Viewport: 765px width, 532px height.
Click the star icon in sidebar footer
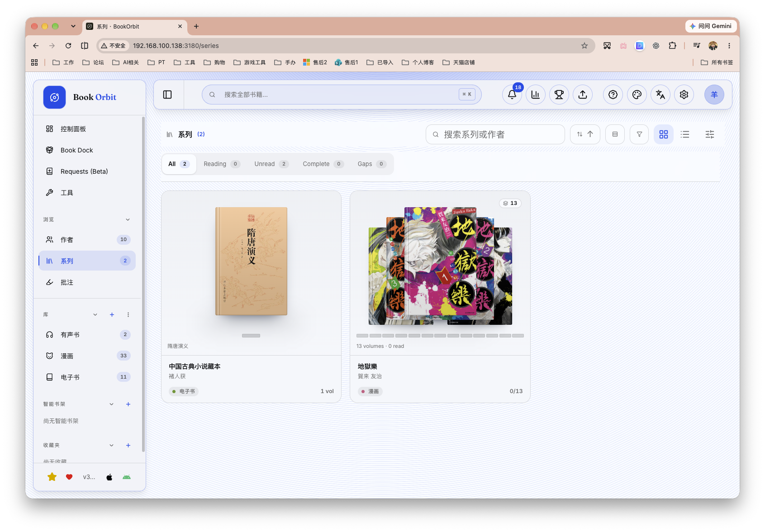click(x=52, y=477)
